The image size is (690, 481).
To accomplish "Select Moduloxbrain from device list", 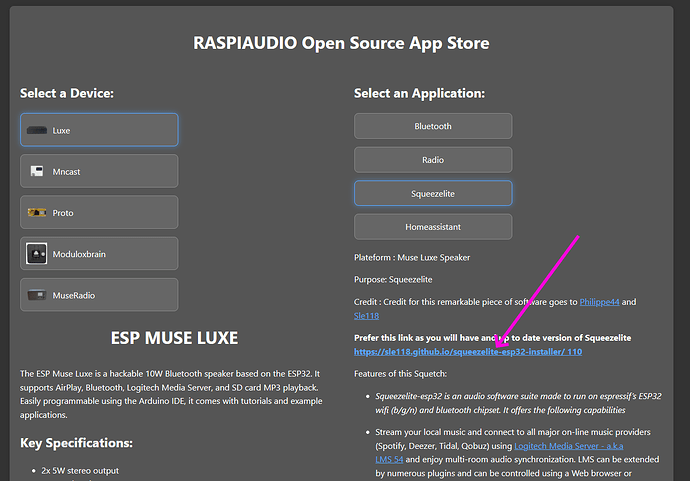I will point(99,253).
